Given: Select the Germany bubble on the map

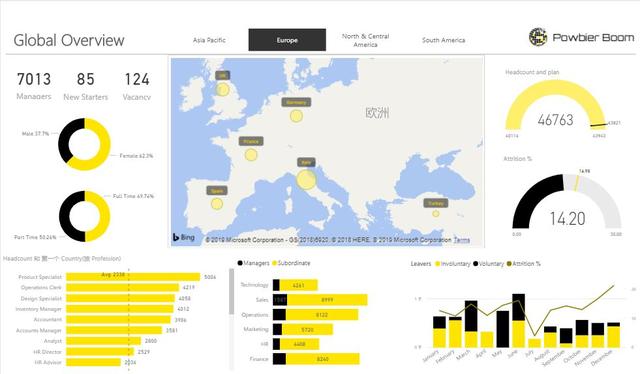Looking at the screenshot, I should [296, 116].
